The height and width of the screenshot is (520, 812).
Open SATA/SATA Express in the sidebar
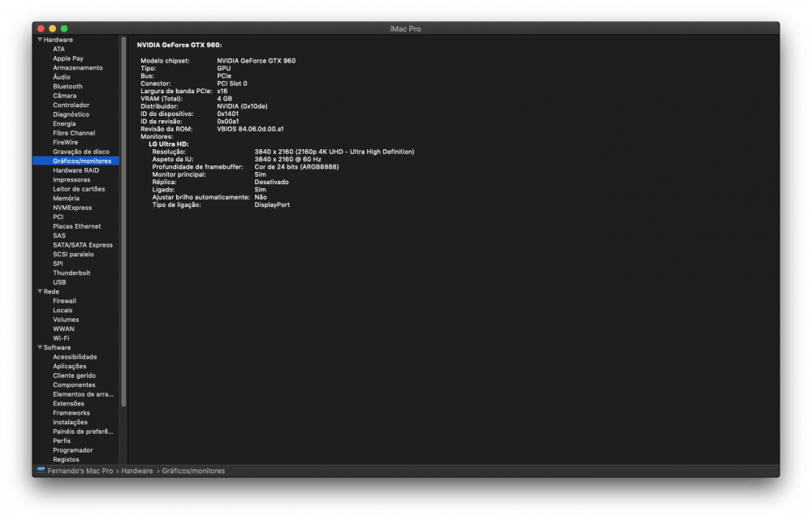click(82, 245)
